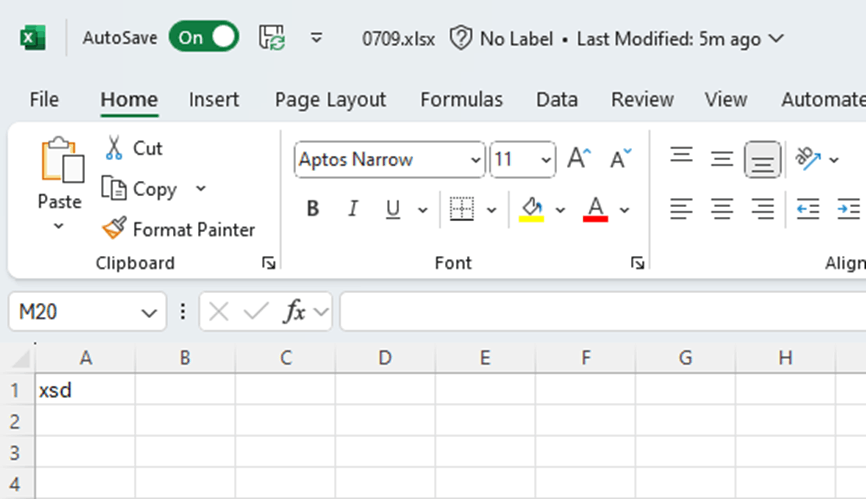Image resolution: width=866 pixels, height=499 pixels.
Task: Click the Format Painter brush icon
Action: [115, 229]
